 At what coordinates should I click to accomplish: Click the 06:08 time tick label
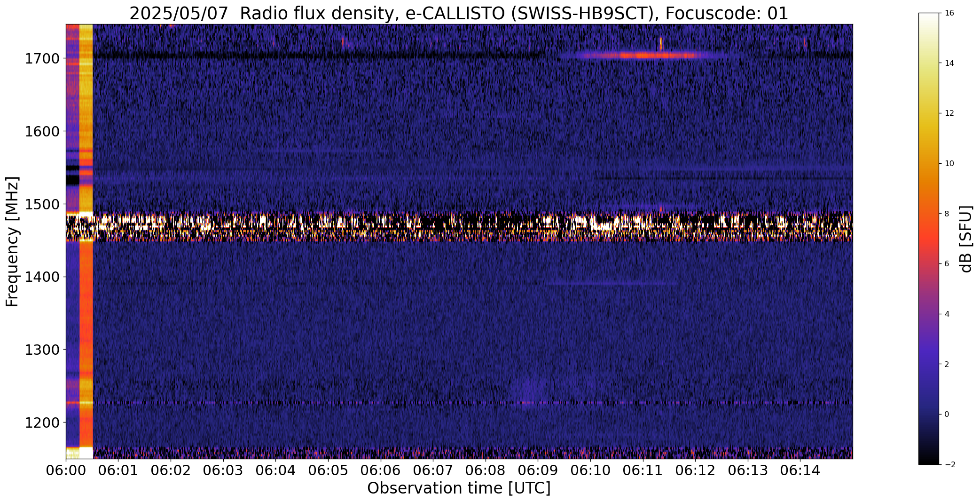click(x=486, y=470)
